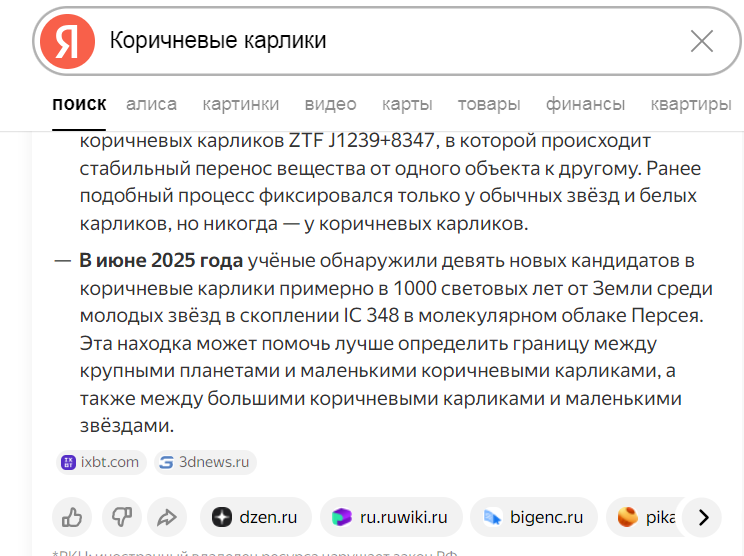Open the dzen.ru source chip
This screenshot has width=744, height=556.
256,517
